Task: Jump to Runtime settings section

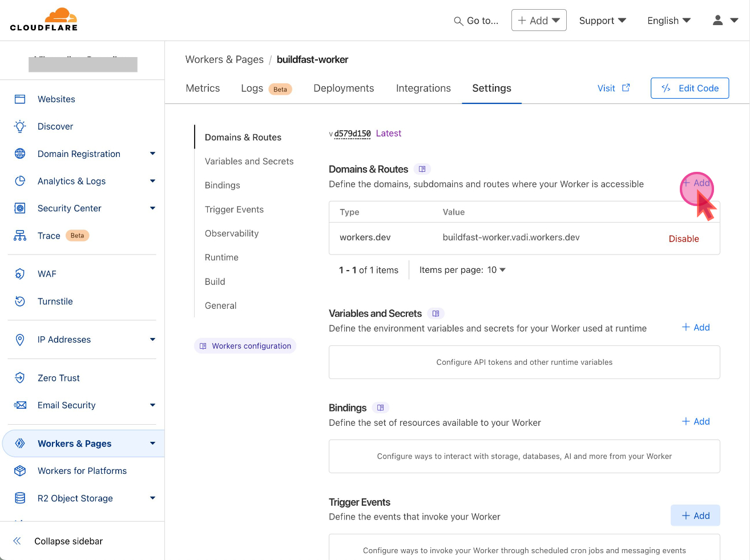Action: click(221, 257)
